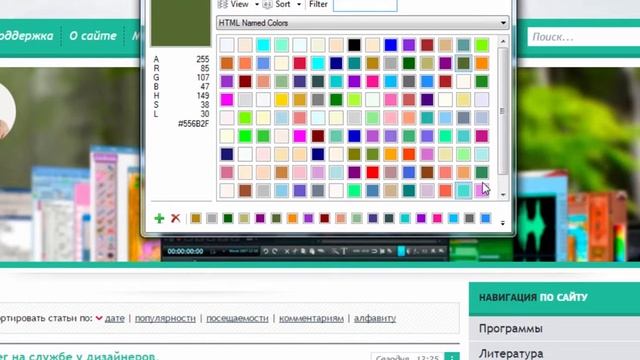Sort articles by "комментариям" link
Screen dimensions: 640x360
pos(311,318)
